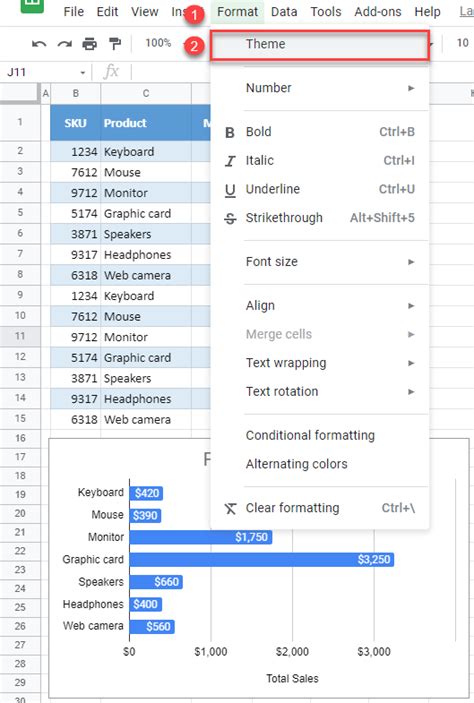Select Theme in the Format menu
474x703 pixels.
point(320,45)
